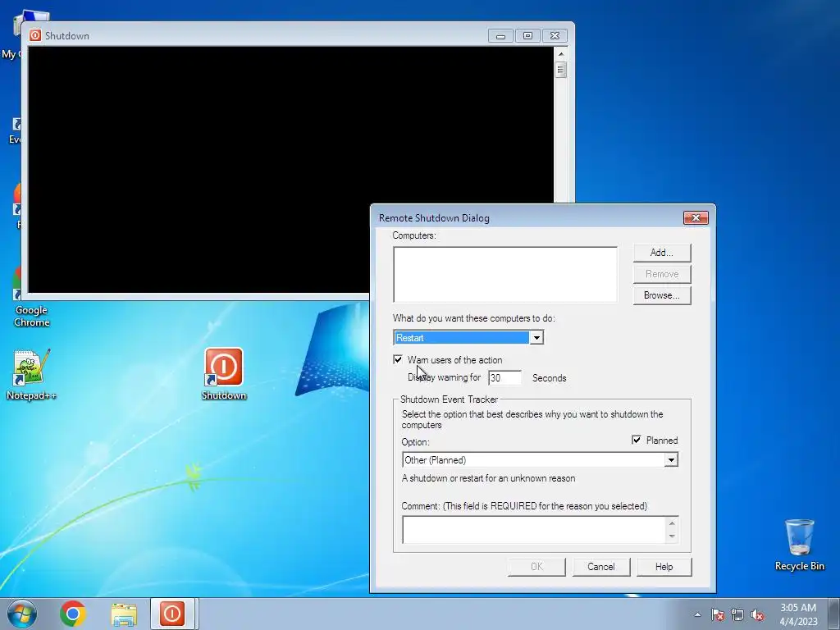Open Action Center flag tray icon
840x630 pixels.
point(717,614)
